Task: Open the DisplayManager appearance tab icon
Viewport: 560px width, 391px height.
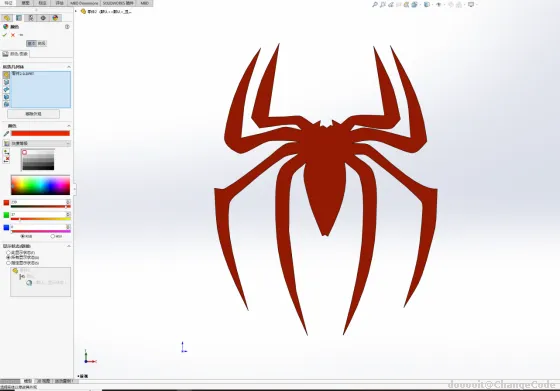Action: (x=55, y=18)
